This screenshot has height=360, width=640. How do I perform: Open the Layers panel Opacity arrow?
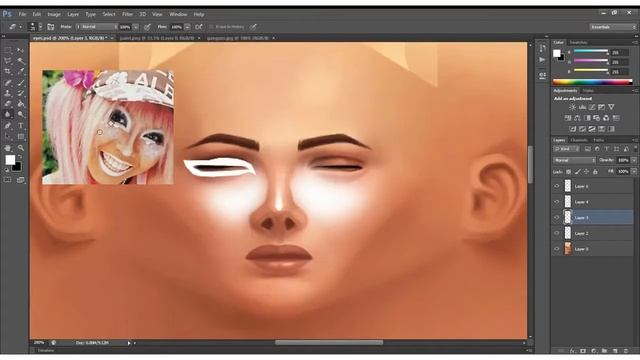pyautogui.click(x=634, y=160)
